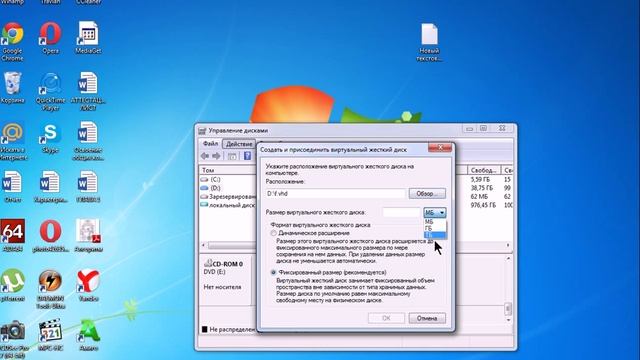640x360 pixels.
Task: Open the МБ size unit dropdown
Action: point(435,213)
